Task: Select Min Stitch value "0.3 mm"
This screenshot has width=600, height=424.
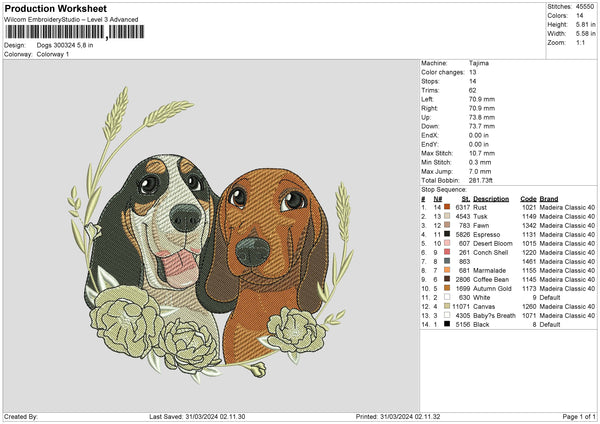Action: click(x=480, y=162)
